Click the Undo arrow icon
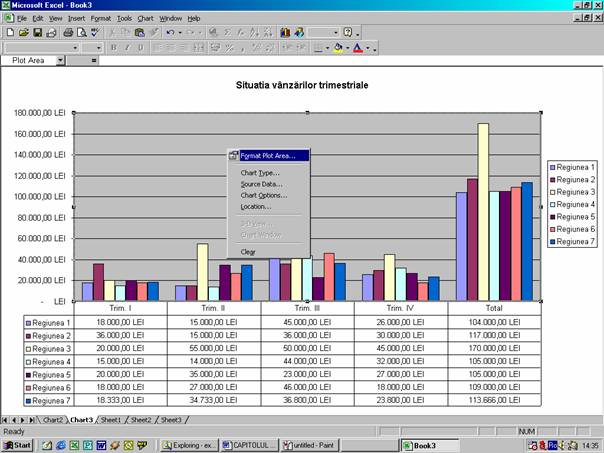 click(170, 33)
